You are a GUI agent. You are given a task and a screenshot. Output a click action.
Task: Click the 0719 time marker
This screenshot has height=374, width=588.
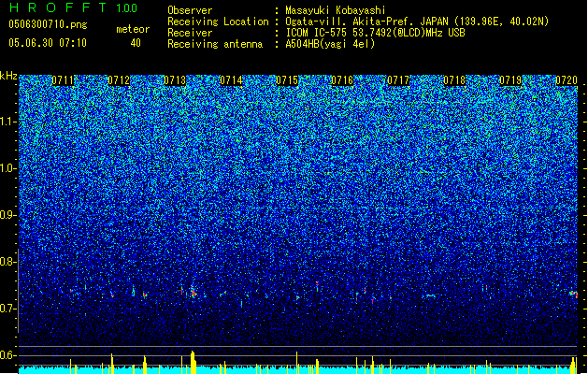click(x=510, y=80)
